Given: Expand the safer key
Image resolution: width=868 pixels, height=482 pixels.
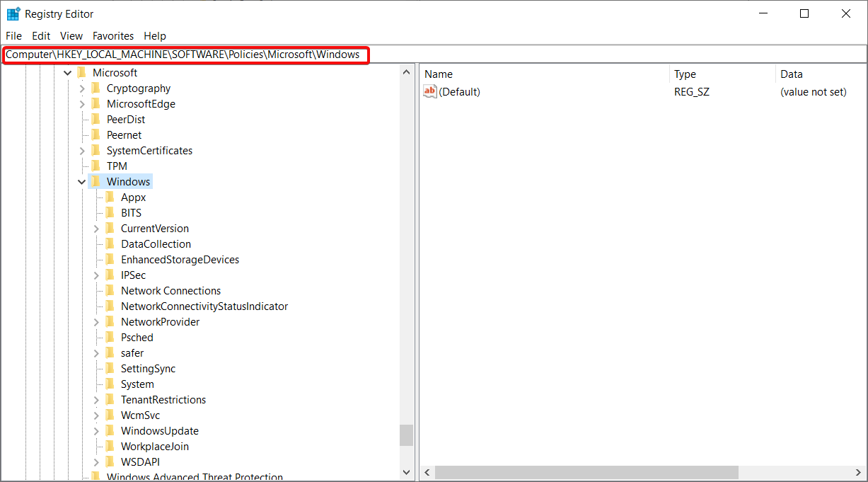Looking at the screenshot, I should (x=96, y=353).
